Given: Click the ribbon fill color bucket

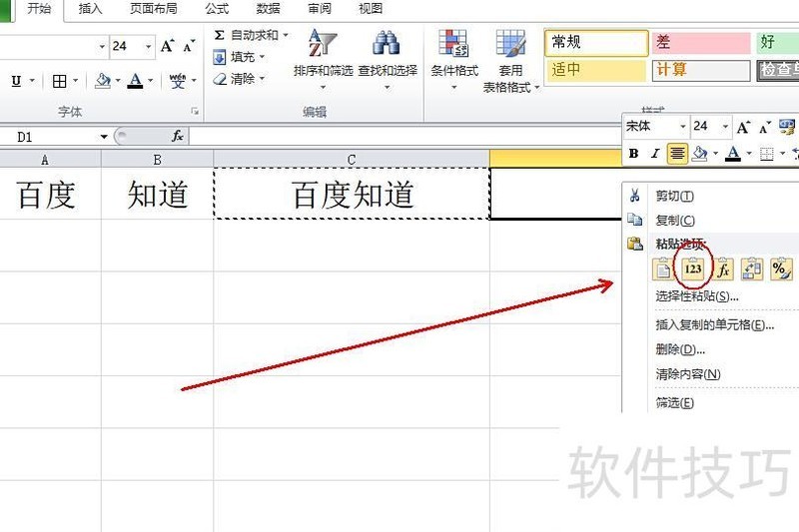Looking at the screenshot, I should 103,81.
